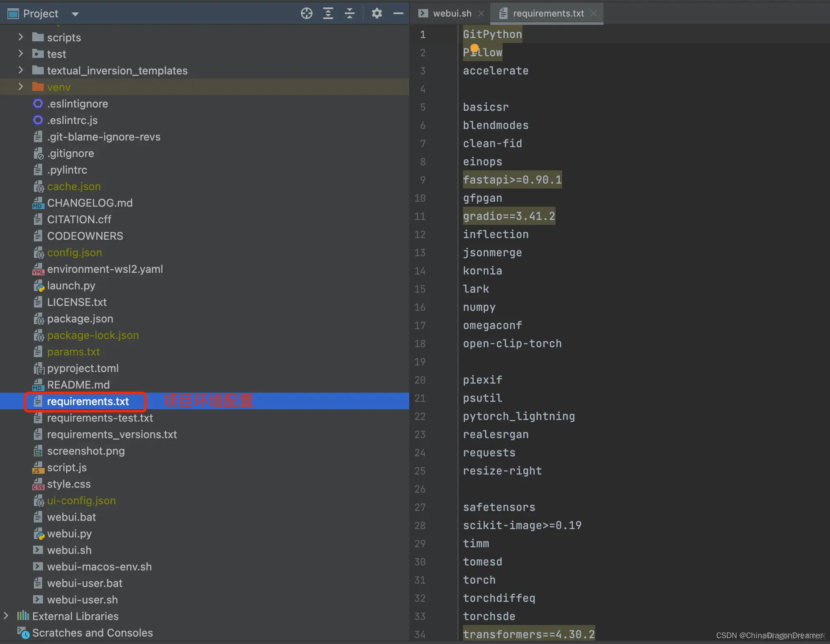
Task: Click the Collapse All toolbar icon
Action: pos(350,14)
